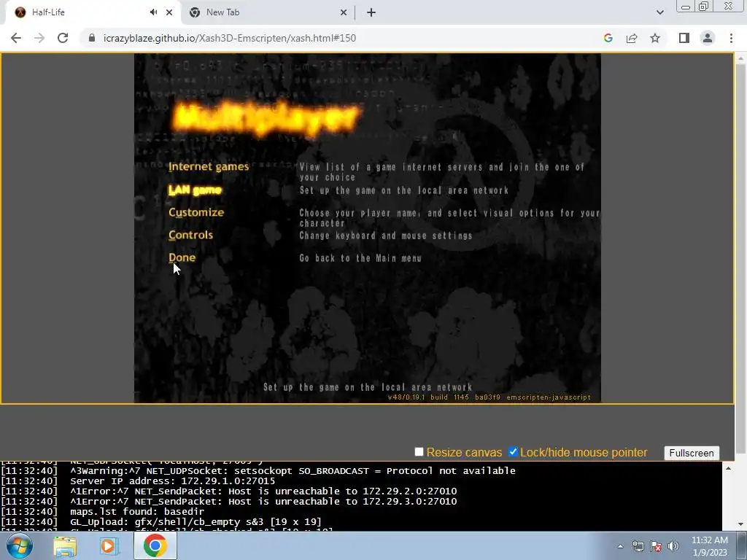Click the address bar URL
Viewport: 747px width, 560px height.
(230, 38)
